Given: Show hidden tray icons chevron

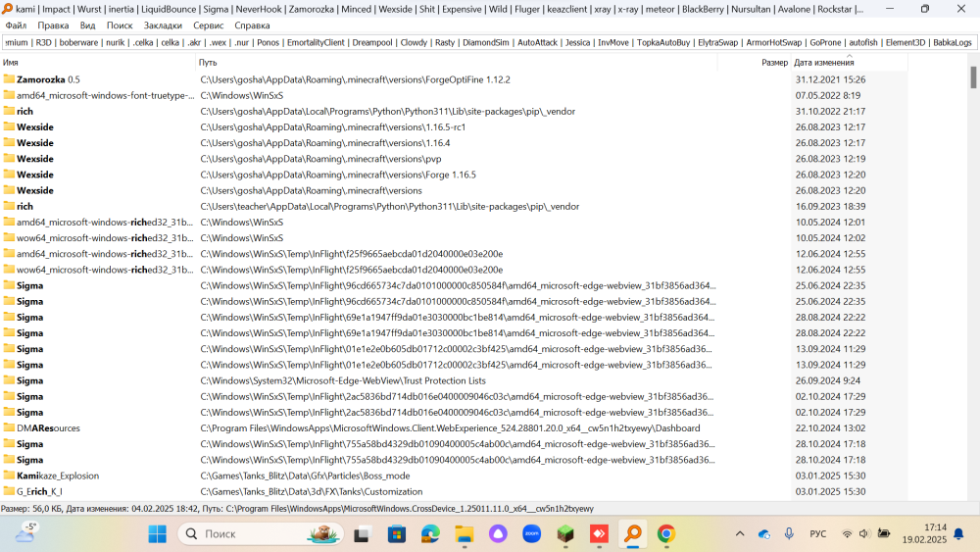Looking at the screenshot, I should pos(740,534).
